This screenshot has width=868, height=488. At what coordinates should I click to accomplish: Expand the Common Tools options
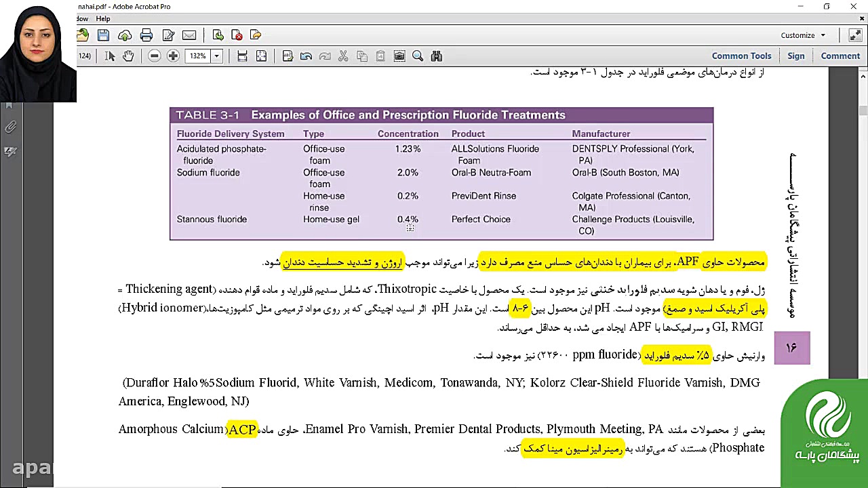(x=741, y=56)
